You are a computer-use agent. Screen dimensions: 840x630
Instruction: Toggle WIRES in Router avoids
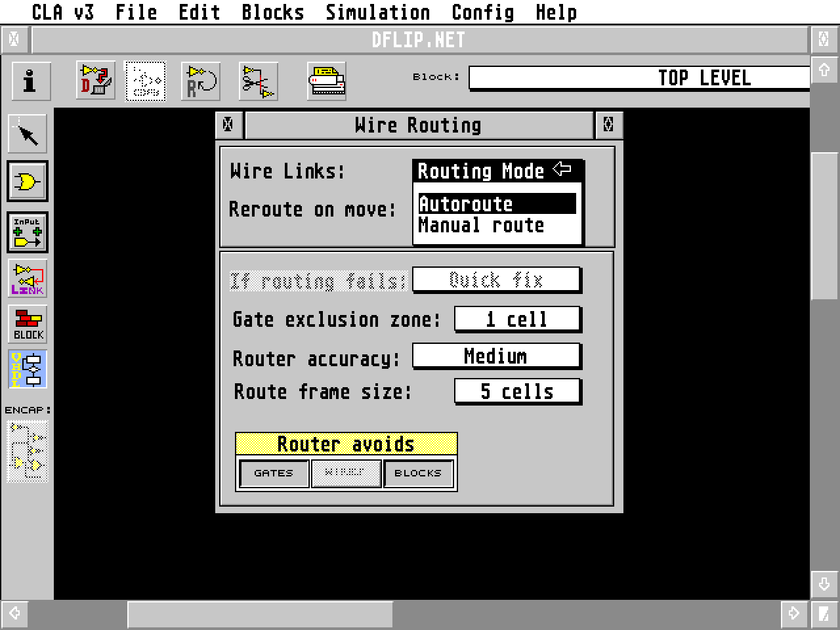coord(346,473)
